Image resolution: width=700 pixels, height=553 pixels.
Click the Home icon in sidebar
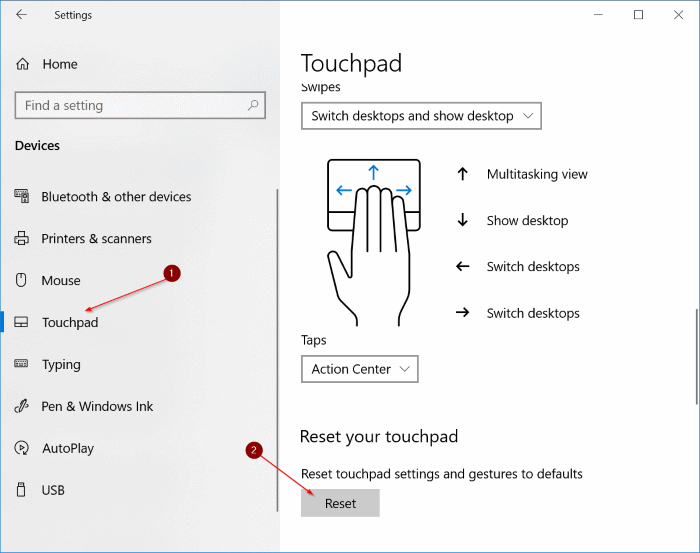pos(23,64)
